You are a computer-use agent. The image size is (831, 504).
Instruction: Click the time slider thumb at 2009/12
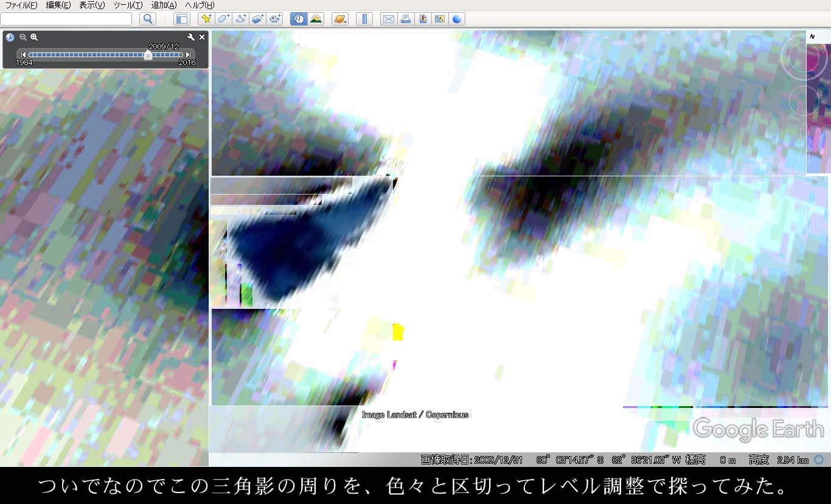[x=148, y=55]
